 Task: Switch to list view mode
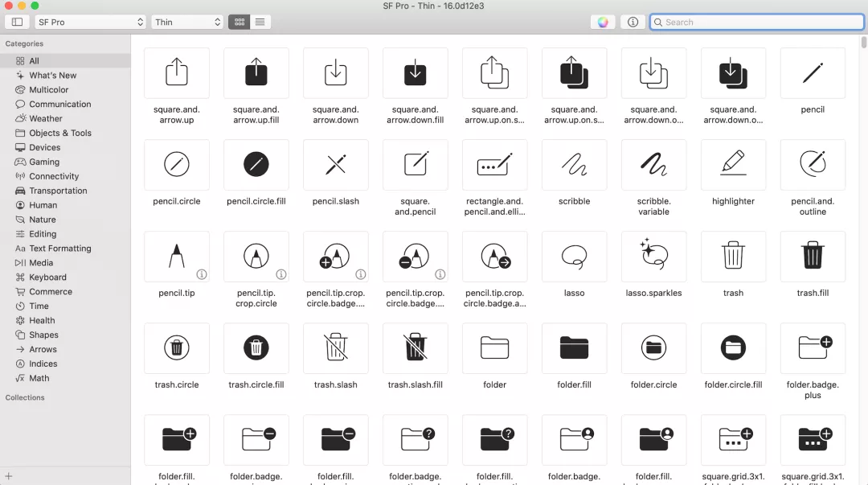click(x=260, y=23)
